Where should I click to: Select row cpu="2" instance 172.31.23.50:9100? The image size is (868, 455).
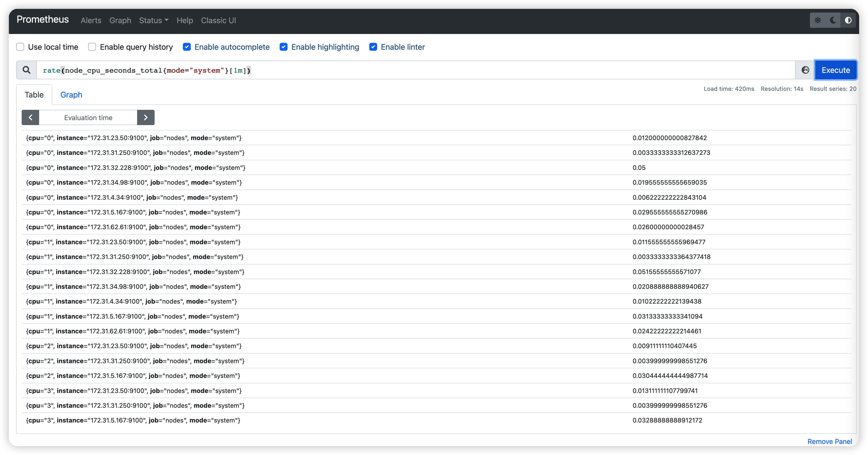[436, 346]
